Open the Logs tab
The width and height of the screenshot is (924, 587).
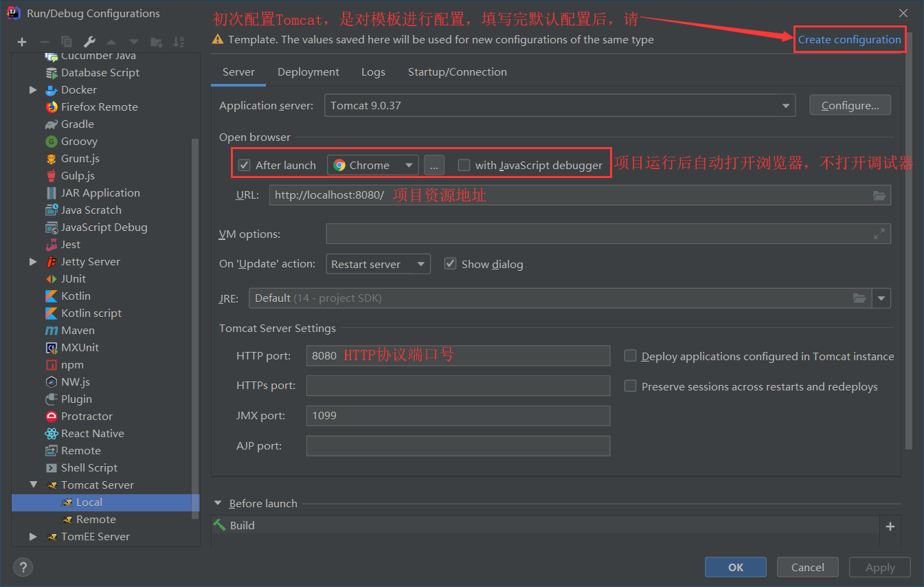pos(373,72)
